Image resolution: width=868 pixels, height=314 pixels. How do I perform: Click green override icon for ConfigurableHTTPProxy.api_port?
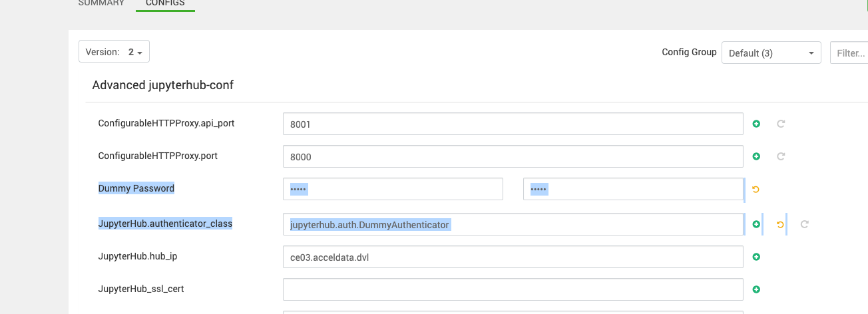756,124
